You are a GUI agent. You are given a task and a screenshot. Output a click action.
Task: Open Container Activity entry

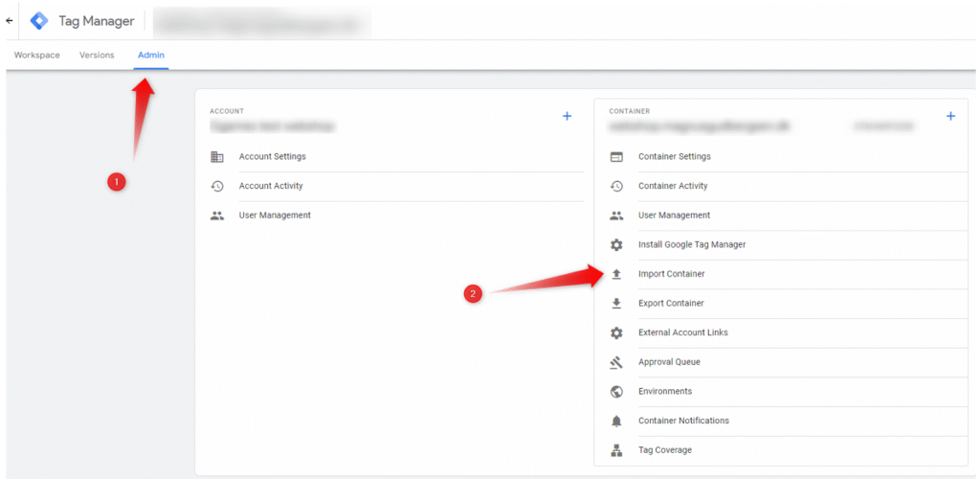(x=673, y=186)
